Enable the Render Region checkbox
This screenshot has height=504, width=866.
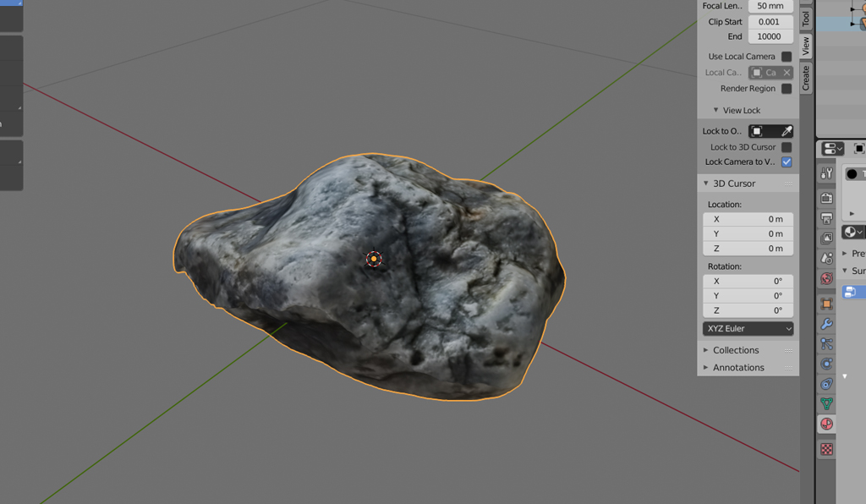[x=787, y=89]
